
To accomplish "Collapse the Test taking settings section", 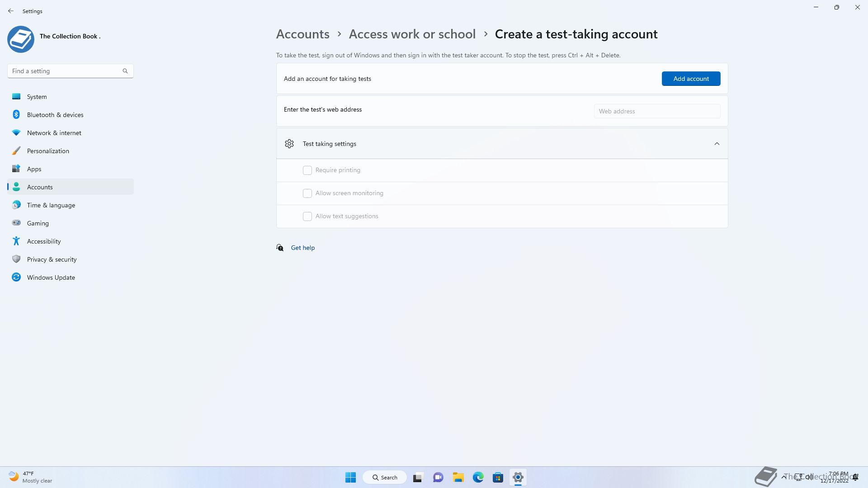I will 717,144.
